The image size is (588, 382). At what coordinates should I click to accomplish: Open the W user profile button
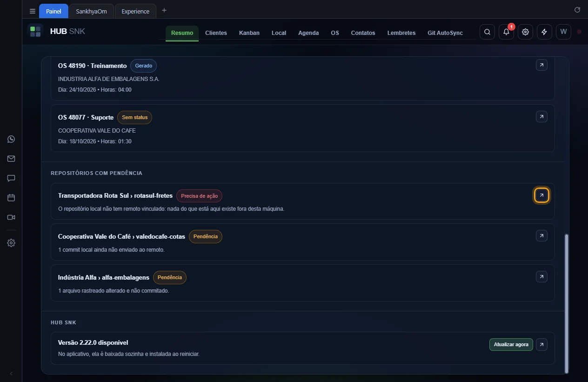563,32
